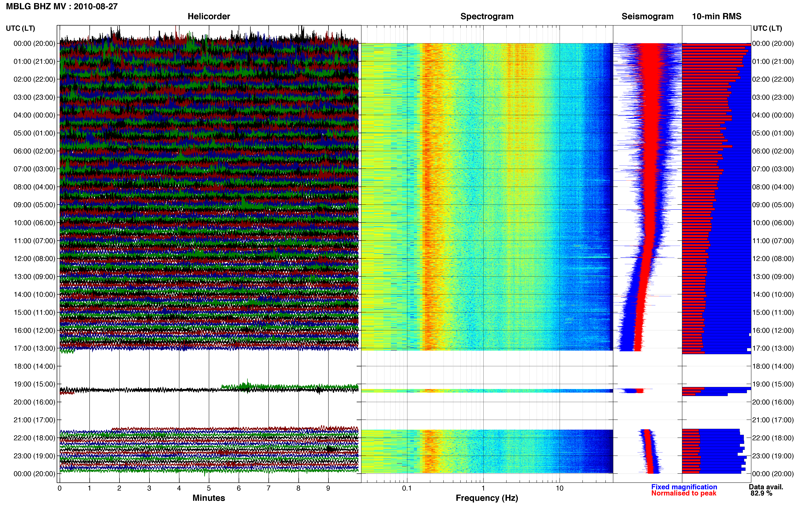Click left axis label '10:00 (06:00)'
Screen dimensions: 812x508
coord(34,223)
